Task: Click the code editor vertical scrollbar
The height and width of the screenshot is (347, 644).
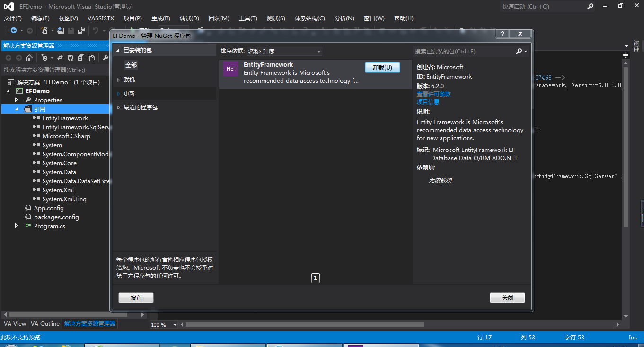Action: pyautogui.click(x=626, y=147)
